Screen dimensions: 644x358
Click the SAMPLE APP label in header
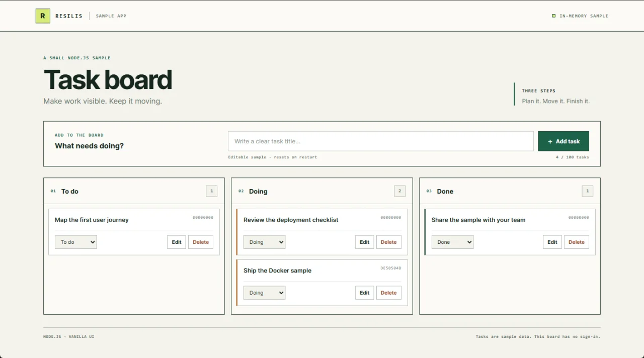coord(111,16)
